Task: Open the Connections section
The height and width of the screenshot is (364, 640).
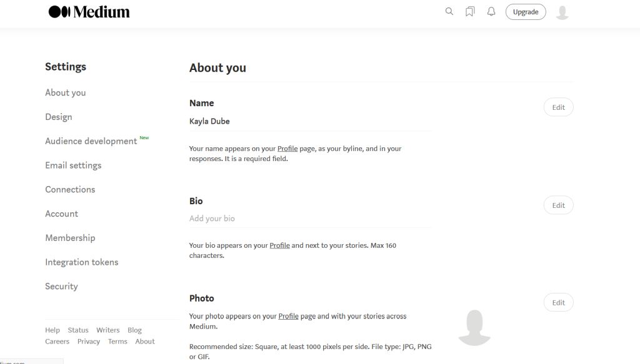Action: tap(70, 189)
